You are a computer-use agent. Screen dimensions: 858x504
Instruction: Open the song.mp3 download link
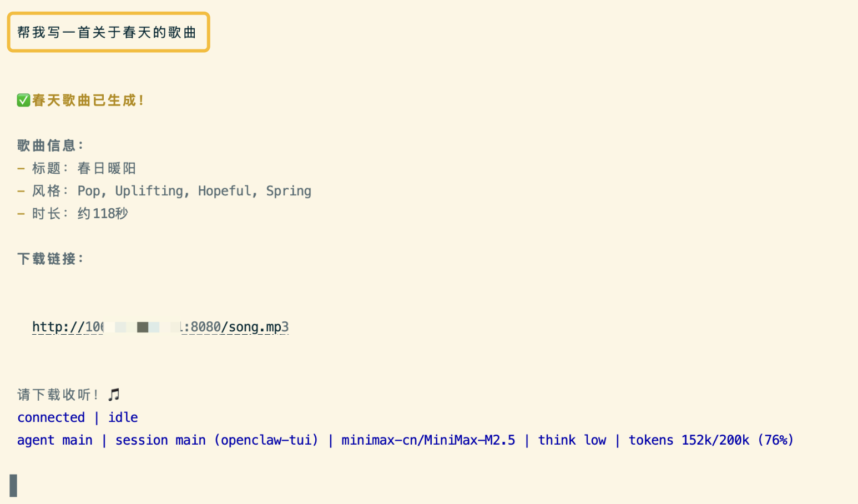point(160,327)
